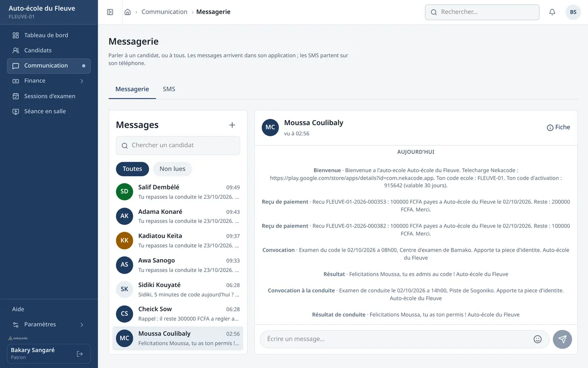Open Fiche info for Moussa Coulibaly
Screen dimensions: 588x368
[x=559, y=128]
